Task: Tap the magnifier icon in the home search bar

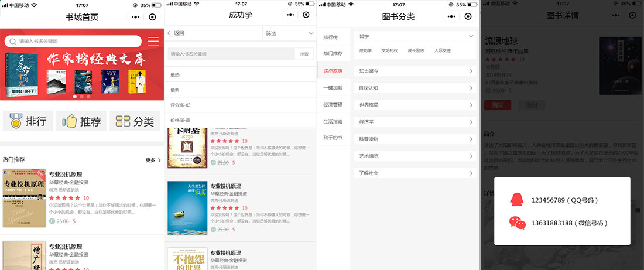Action: pos(12,42)
